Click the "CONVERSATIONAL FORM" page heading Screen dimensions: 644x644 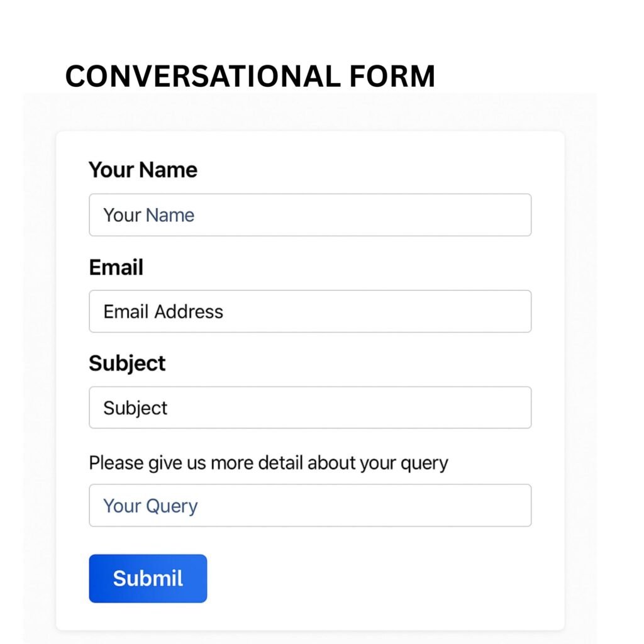(250, 77)
